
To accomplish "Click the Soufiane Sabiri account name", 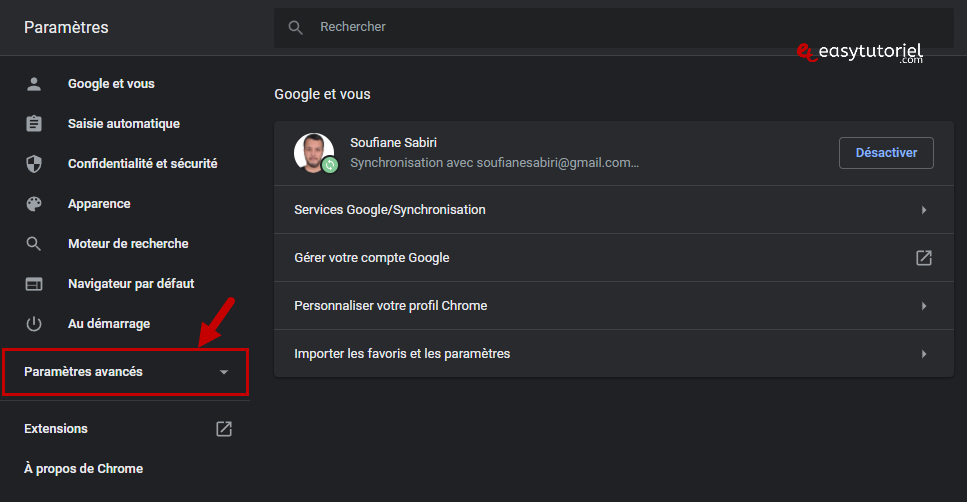I will [393, 142].
